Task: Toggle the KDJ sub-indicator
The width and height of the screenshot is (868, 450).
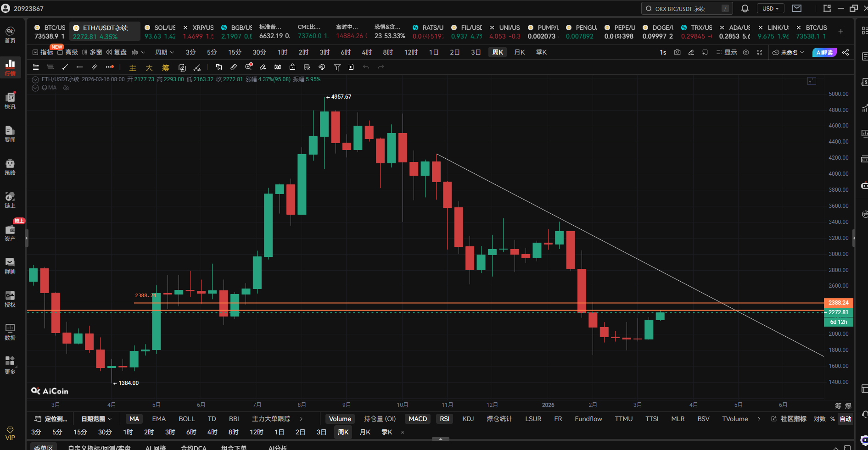Action: [468, 419]
